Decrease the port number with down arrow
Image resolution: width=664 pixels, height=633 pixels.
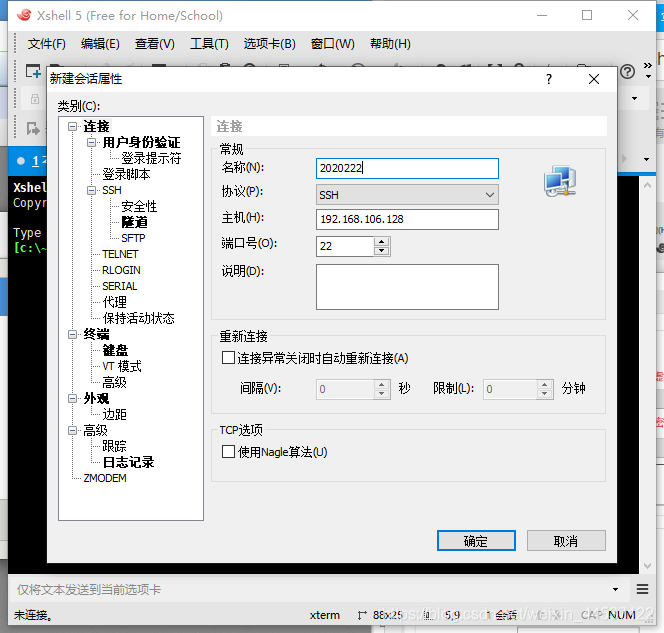[x=382, y=251]
